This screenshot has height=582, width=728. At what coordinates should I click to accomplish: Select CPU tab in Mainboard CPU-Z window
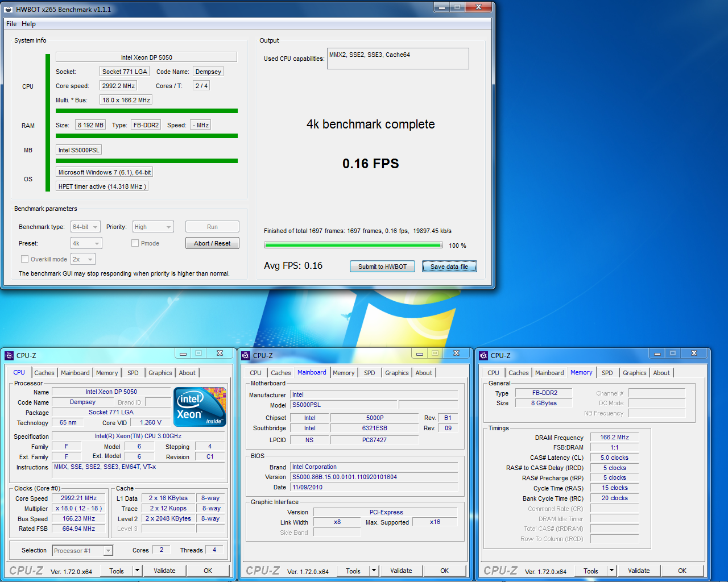pos(256,373)
